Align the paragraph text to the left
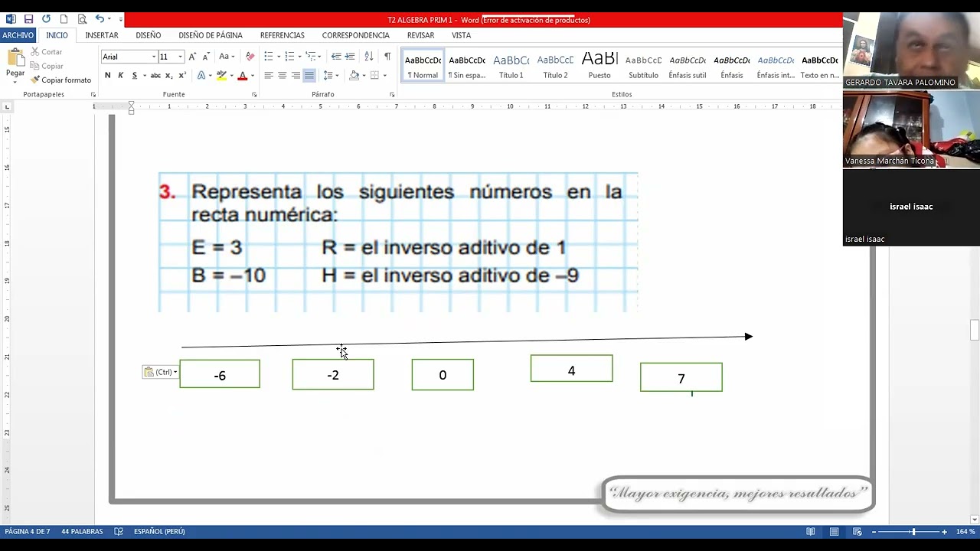The width and height of the screenshot is (980, 551). 269,75
